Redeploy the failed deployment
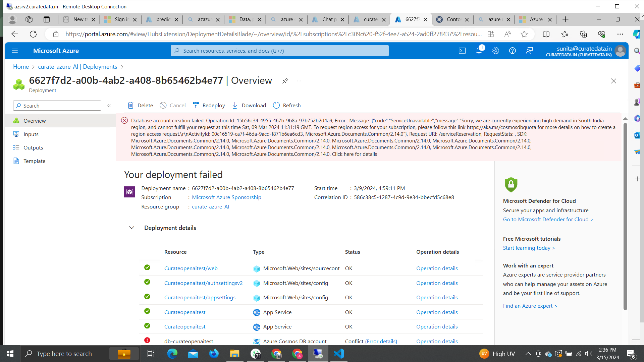Image resolution: width=644 pixels, height=362 pixels. 209,105
